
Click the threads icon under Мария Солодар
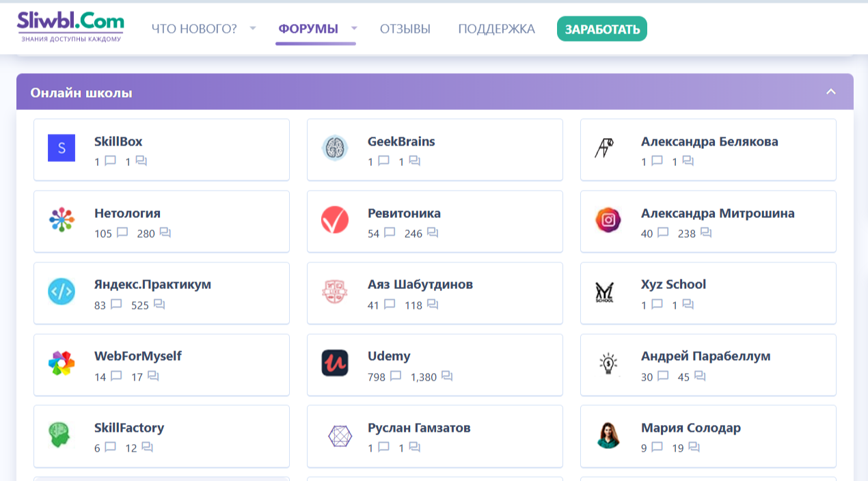[x=657, y=448]
